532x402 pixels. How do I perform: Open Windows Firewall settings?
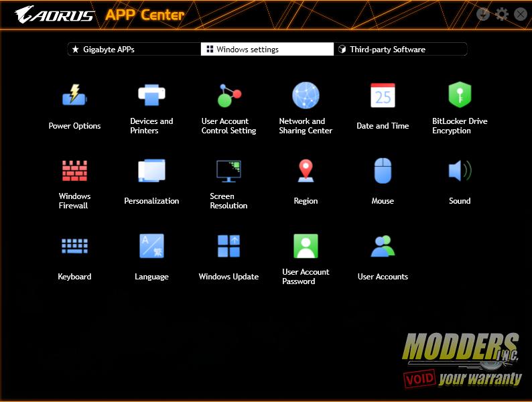click(x=74, y=172)
